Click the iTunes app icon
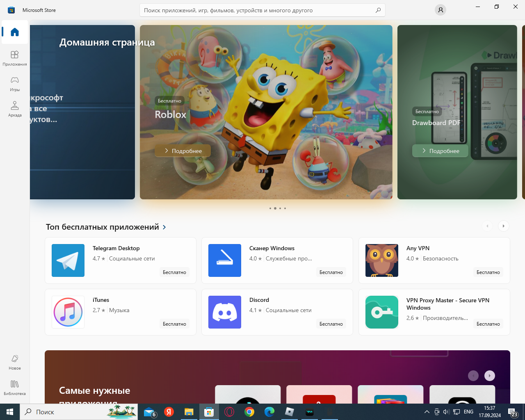 click(x=68, y=312)
